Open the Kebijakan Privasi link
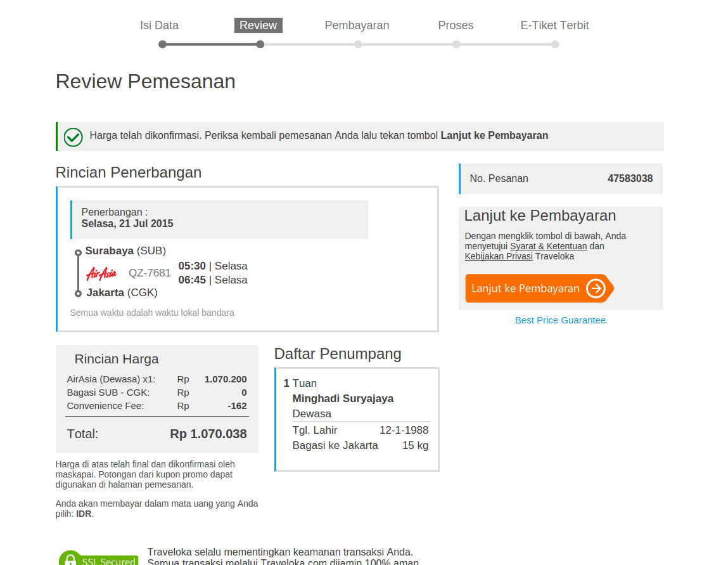Screen dimensions: 728x565 pyautogui.click(x=498, y=256)
